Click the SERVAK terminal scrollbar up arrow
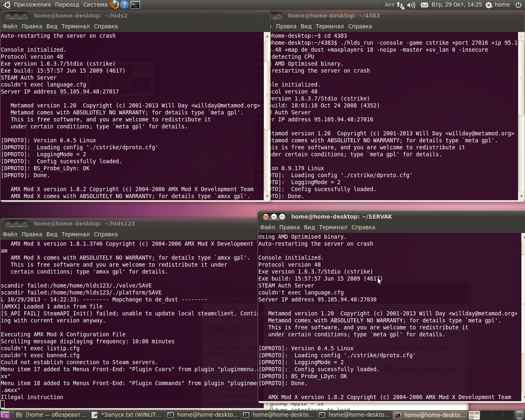This screenshot has height=420, width=525. coord(523,237)
